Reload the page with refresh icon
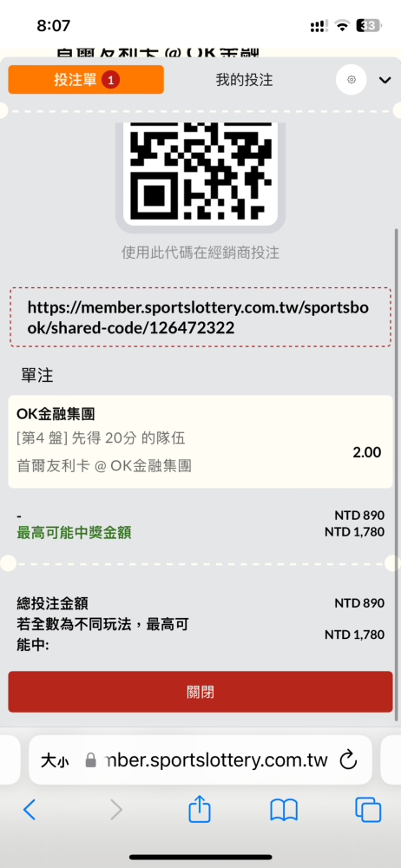The width and height of the screenshot is (401, 868). (x=348, y=759)
